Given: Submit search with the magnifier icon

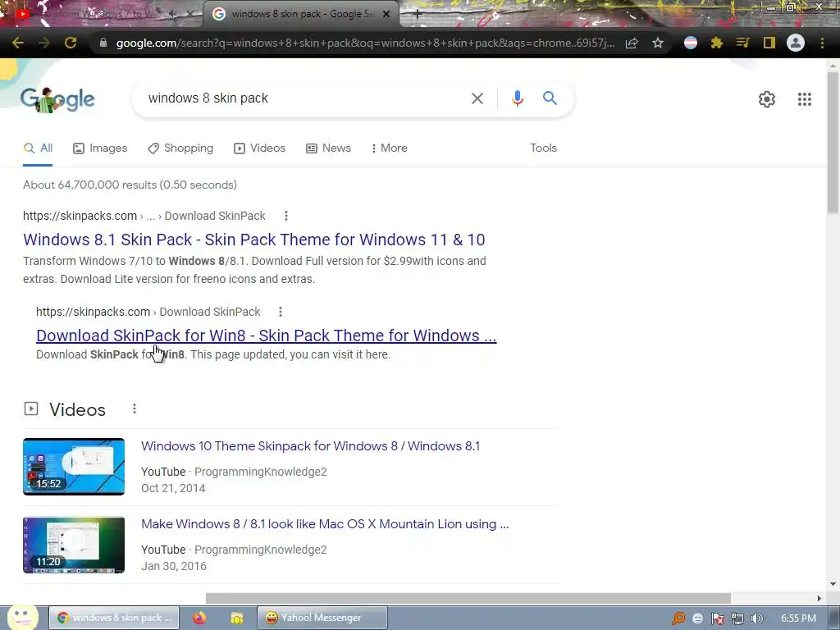Looking at the screenshot, I should pyautogui.click(x=550, y=98).
